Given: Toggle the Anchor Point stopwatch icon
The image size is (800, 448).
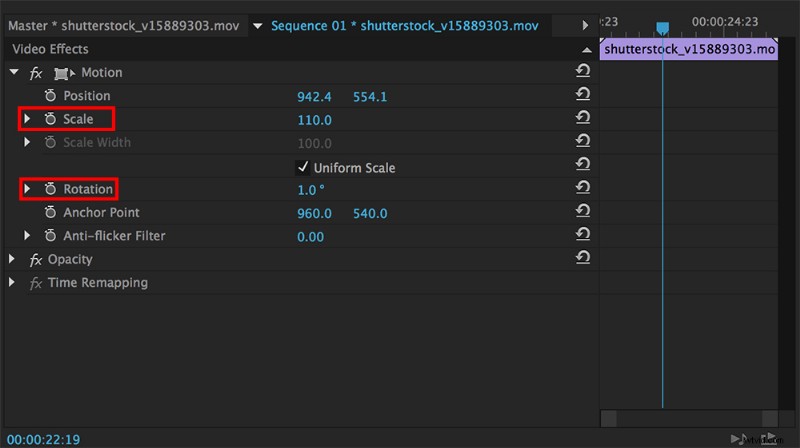Looking at the screenshot, I should [x=51, y=213].
